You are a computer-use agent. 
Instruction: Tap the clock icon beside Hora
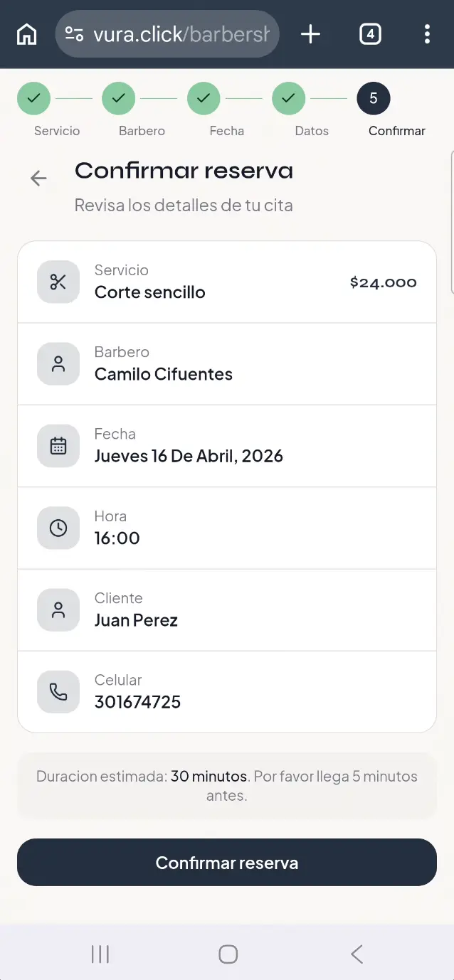[58, 528]
